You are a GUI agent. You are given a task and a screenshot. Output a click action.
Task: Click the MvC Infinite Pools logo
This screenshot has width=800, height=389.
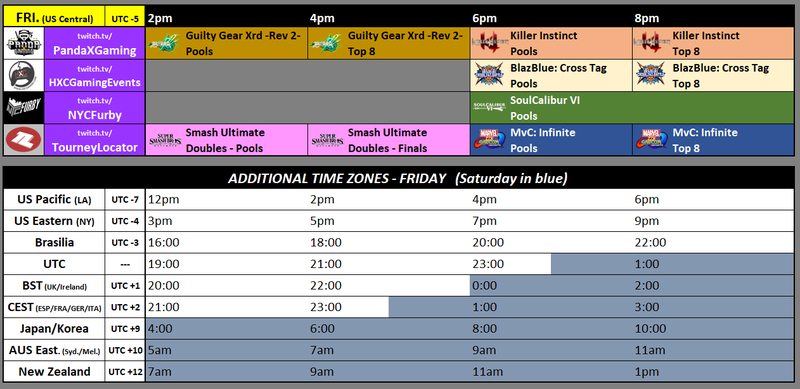(x=489, y=140)
